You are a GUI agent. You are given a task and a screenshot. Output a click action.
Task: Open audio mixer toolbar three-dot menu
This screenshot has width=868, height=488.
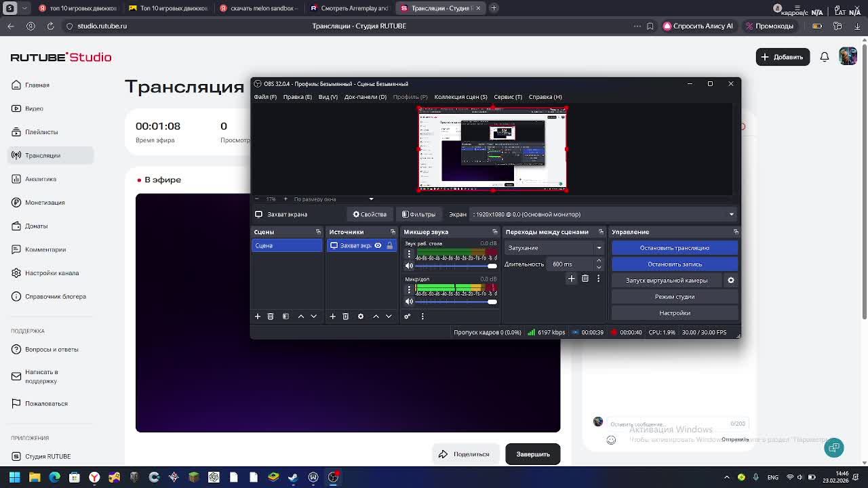tap(422, 317)
